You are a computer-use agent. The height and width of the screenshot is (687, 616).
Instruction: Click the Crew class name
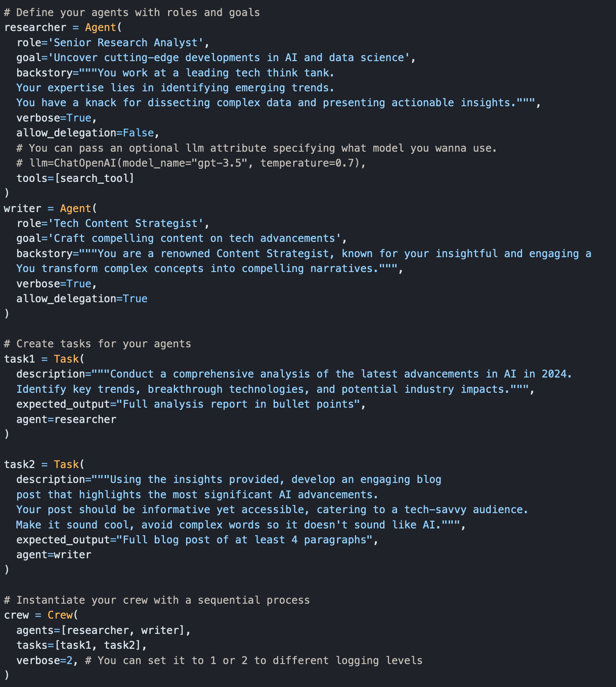click(x=60, y=615)
